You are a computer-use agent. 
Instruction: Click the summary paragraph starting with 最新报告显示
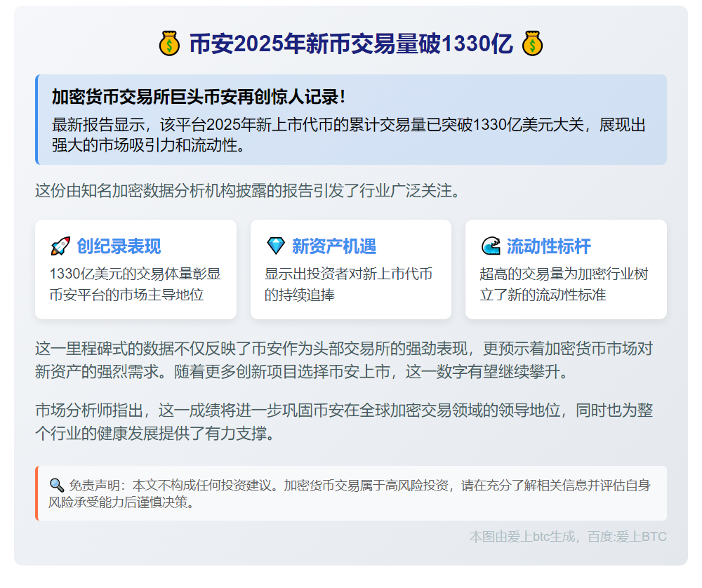[x=348, y=135]
